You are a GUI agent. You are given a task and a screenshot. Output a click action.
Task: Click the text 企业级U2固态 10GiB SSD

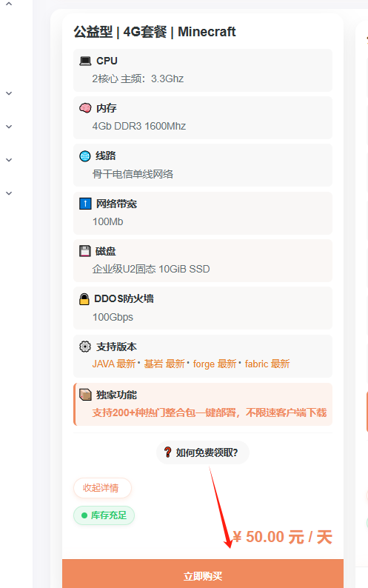[151, 269]
